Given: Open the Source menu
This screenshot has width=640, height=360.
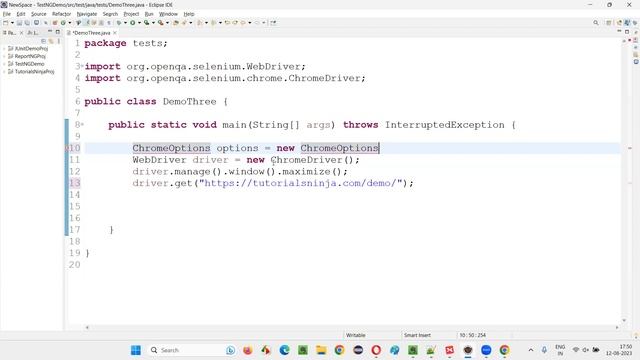Looking at the screenshot, I should pos(39,14).
